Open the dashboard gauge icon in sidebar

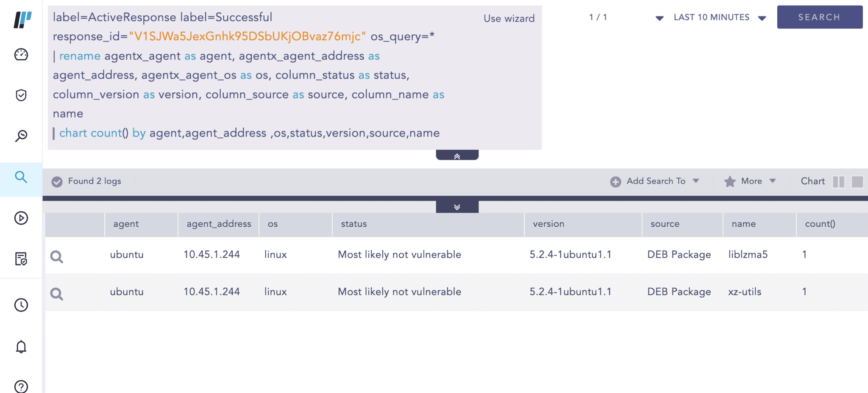(x=21, y=55)
